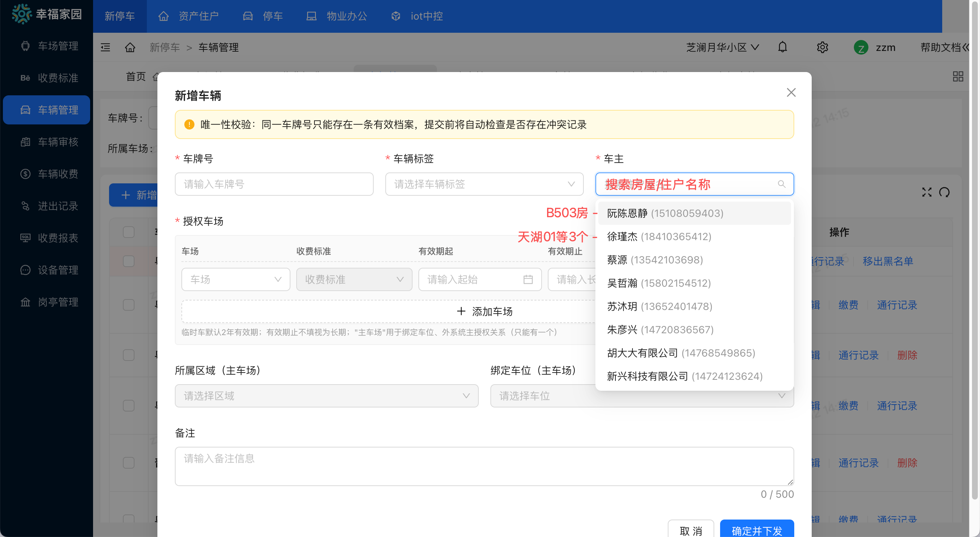Screen dimensions: 980x537
Task: Click the home icon in the breadcrumb
Action: [130, 47]
